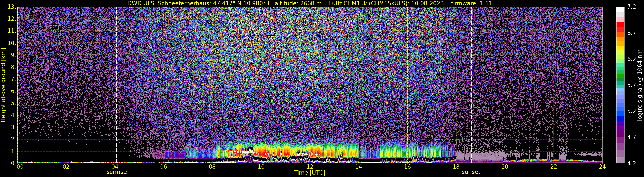
Task: Click the y-axis tick label '8.'
Action: (13, 67)
